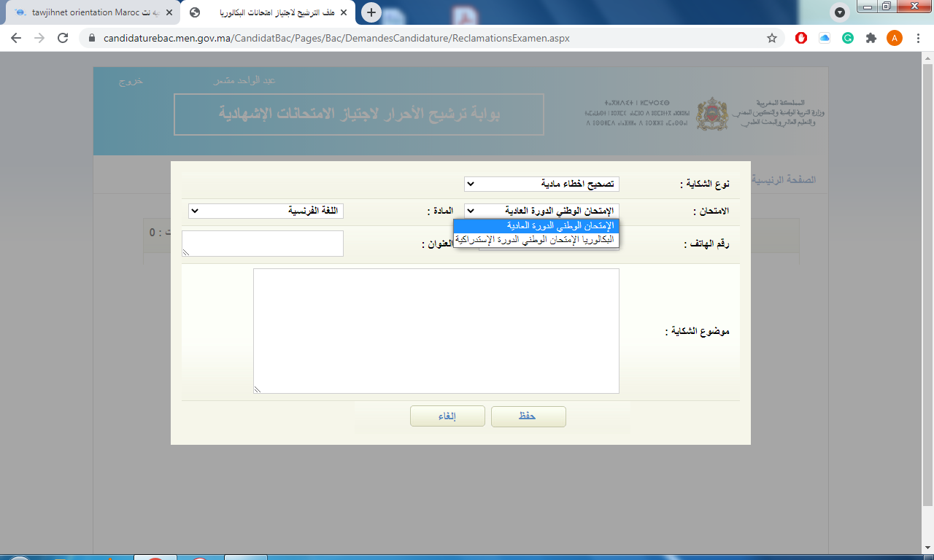
Task: Click the العنوان address input box
Action: coord(262,244)
